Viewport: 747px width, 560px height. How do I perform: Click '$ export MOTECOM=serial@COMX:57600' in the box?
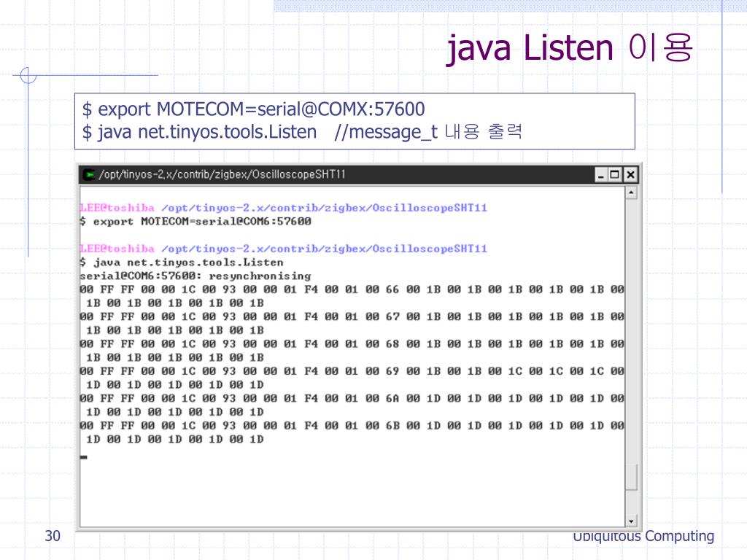pyautogui.click(x=253, y=109)
